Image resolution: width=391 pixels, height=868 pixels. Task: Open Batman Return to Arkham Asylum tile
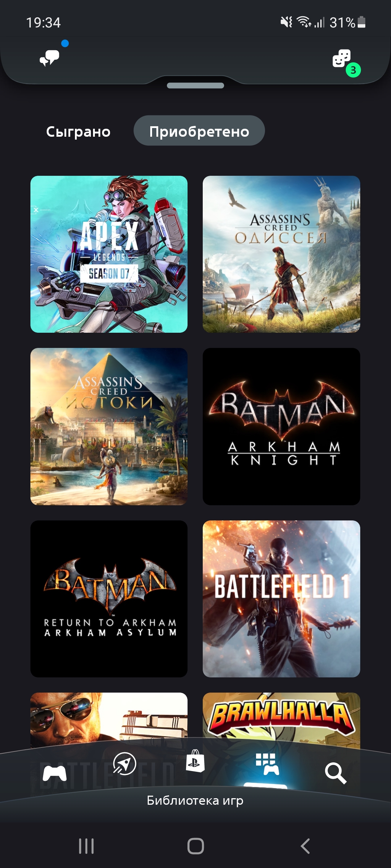tap(109, 599)
